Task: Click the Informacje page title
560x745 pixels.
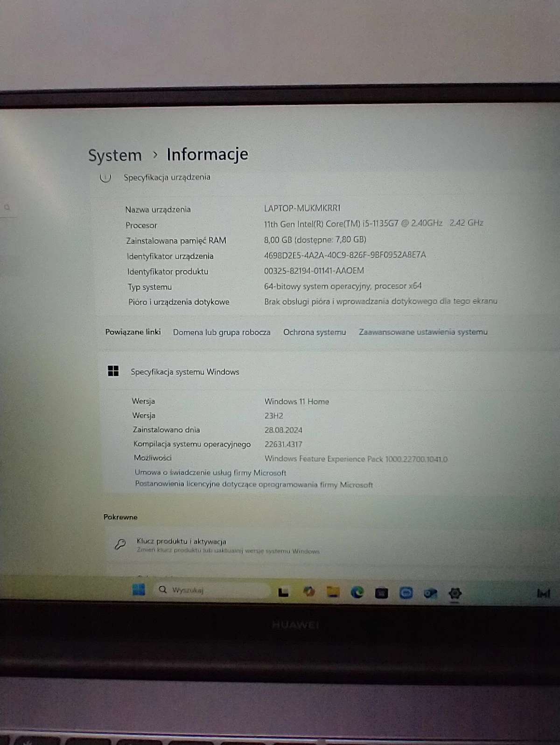Action: click(207, 154)
